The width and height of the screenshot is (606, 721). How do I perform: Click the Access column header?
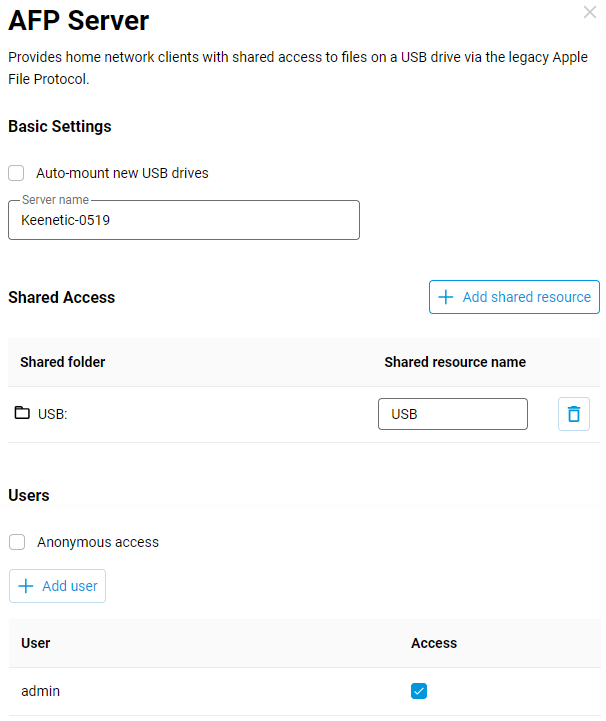click(434, 643)
